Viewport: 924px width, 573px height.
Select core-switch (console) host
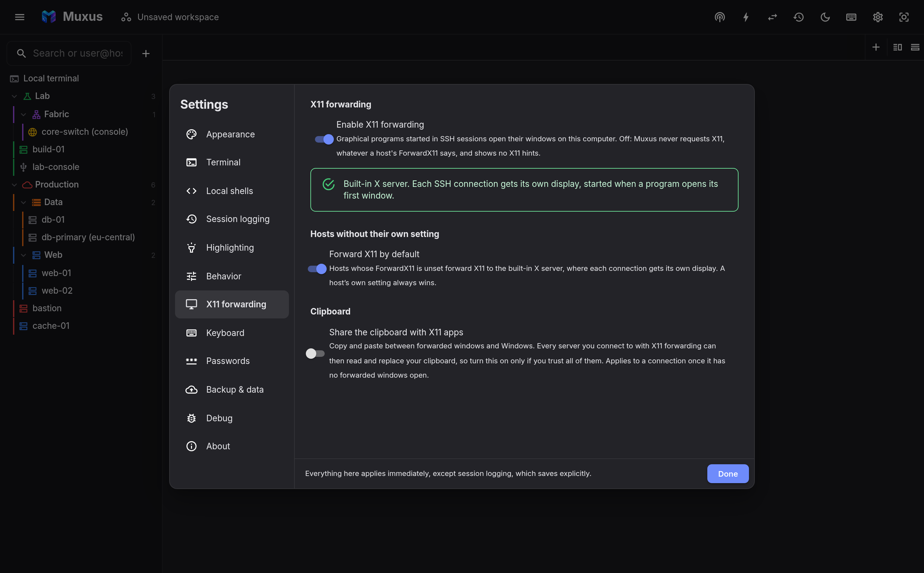[x=85, y=132]
